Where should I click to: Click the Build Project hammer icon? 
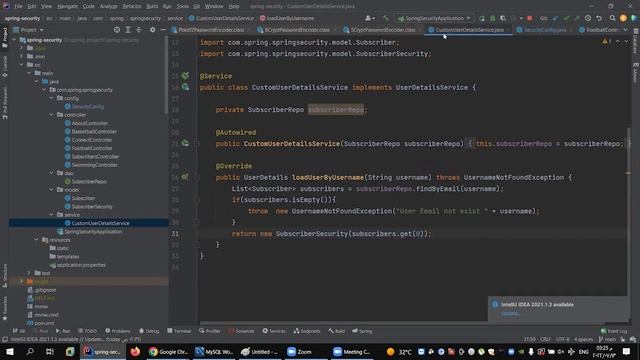click(386, 18)
